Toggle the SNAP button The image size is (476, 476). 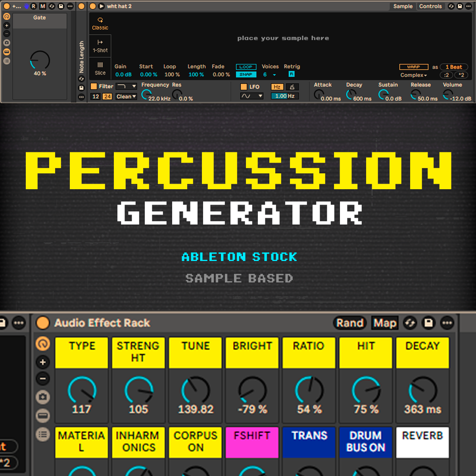tap(246, 75)
